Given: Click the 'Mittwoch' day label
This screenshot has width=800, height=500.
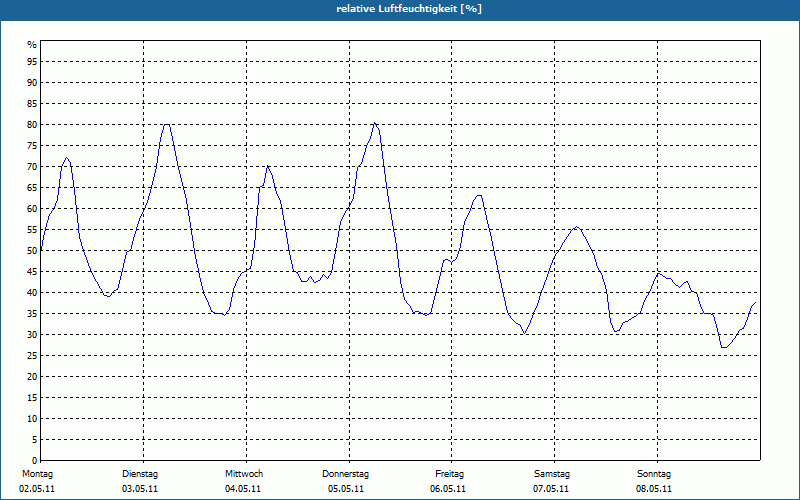Looking at the screenshot, I should coord(244,474).
